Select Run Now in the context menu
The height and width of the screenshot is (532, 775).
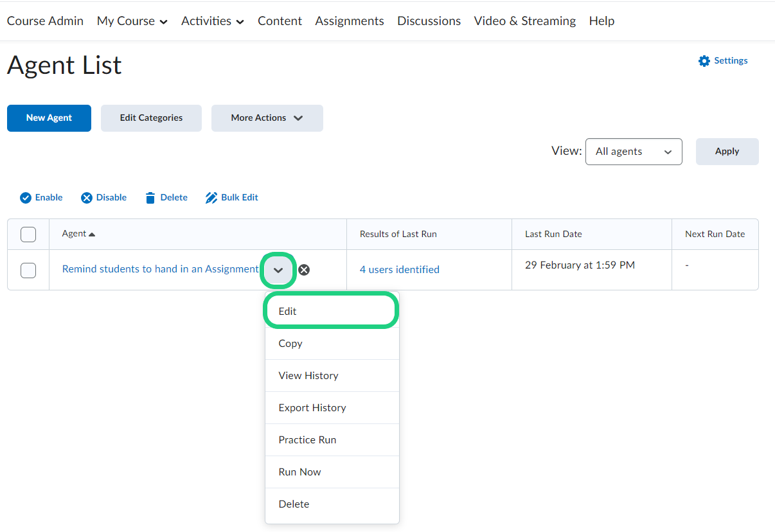299,472
